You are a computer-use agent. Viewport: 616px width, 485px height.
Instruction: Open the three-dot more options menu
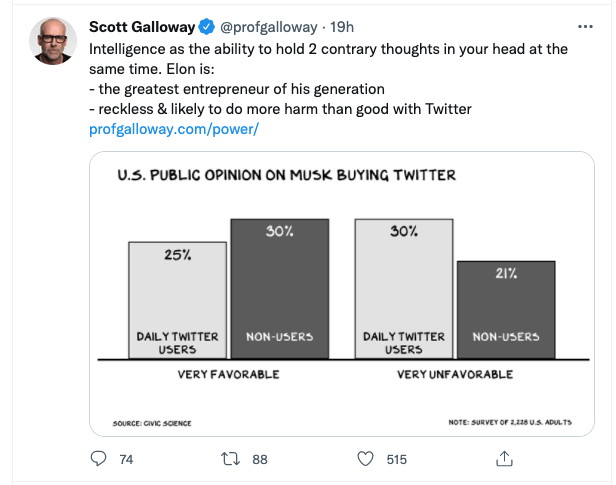pos(585,26)
